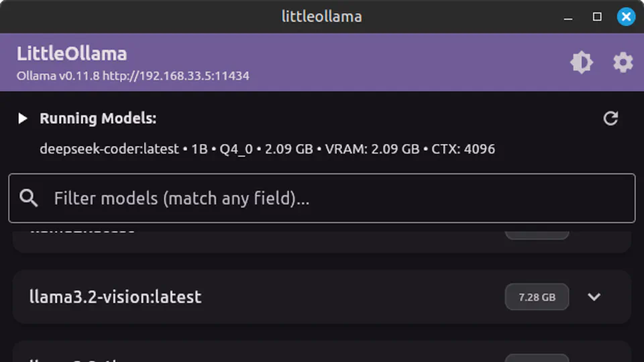Click the Running Models heading label

click(x=98, y=119)
